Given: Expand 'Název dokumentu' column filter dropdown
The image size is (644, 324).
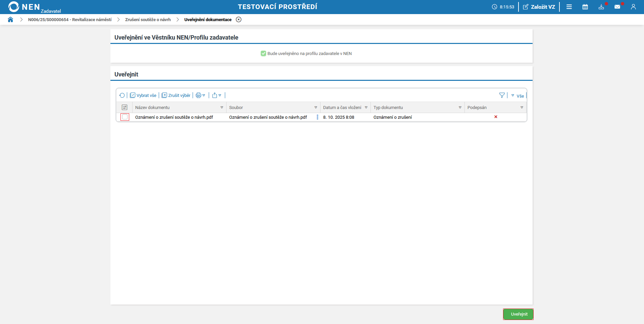Looking at the screenshot, I should [222, 108].
